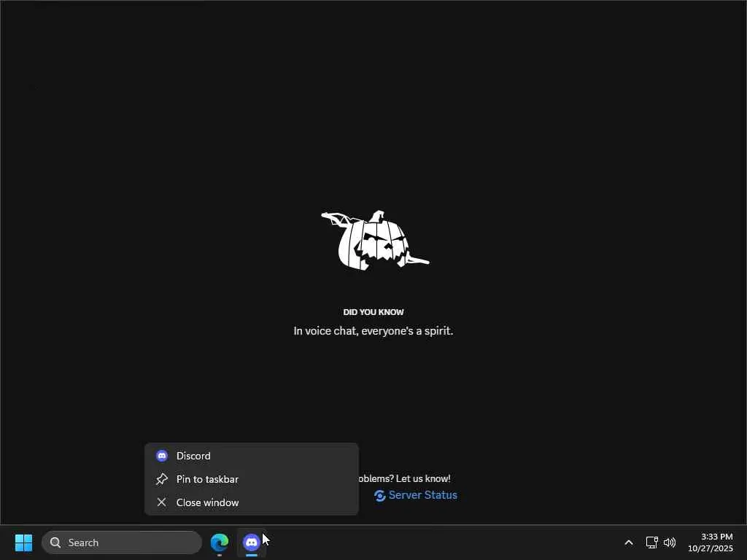Show hidden system tray icons

click(629, 542)
